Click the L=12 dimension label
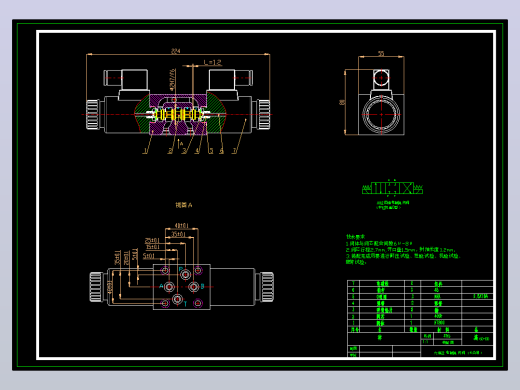Screen dimensions: 520x390 tap(212, 62)
